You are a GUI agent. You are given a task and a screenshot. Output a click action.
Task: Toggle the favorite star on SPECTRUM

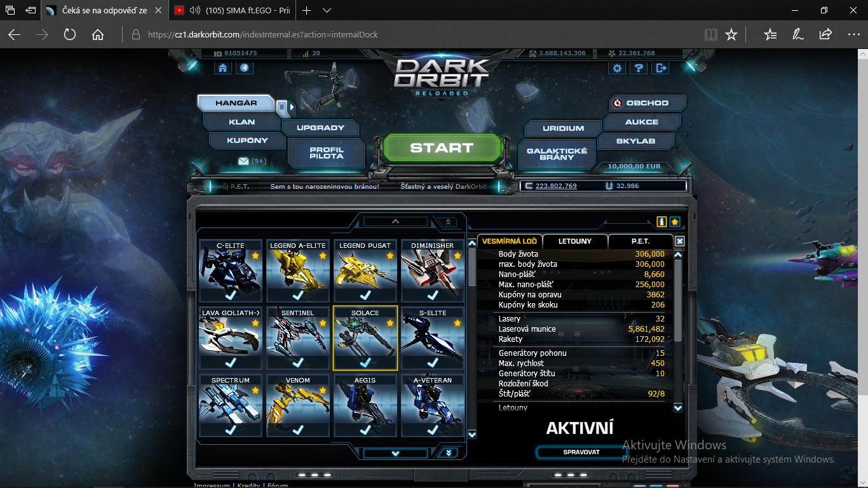[255, 390]
